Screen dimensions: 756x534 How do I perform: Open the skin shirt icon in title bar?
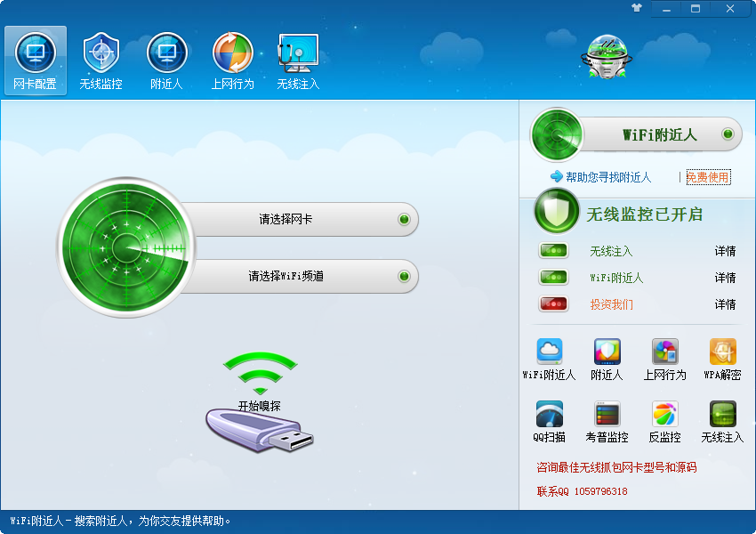(x=637, y=8)
